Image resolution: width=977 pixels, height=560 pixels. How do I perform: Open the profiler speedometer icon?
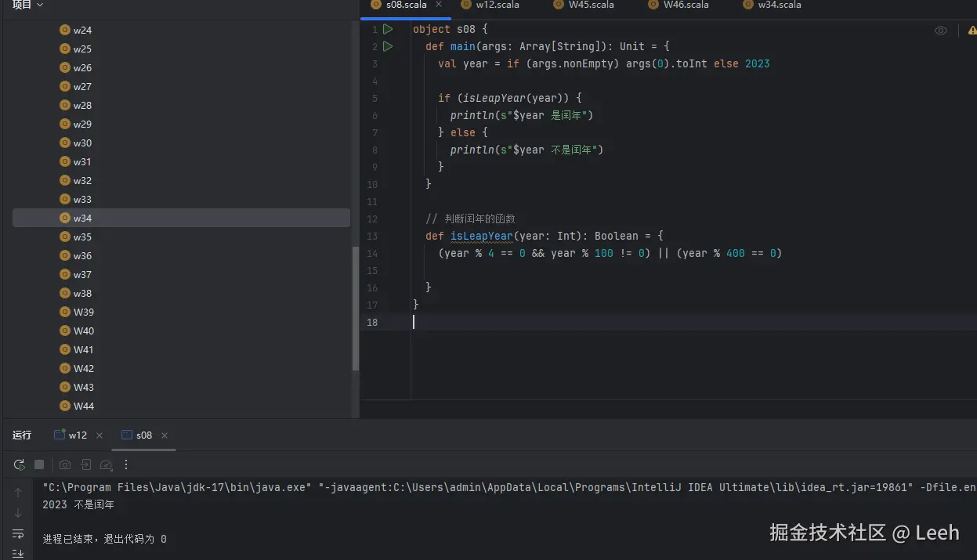pyautogui.click(x=107, y=464)
